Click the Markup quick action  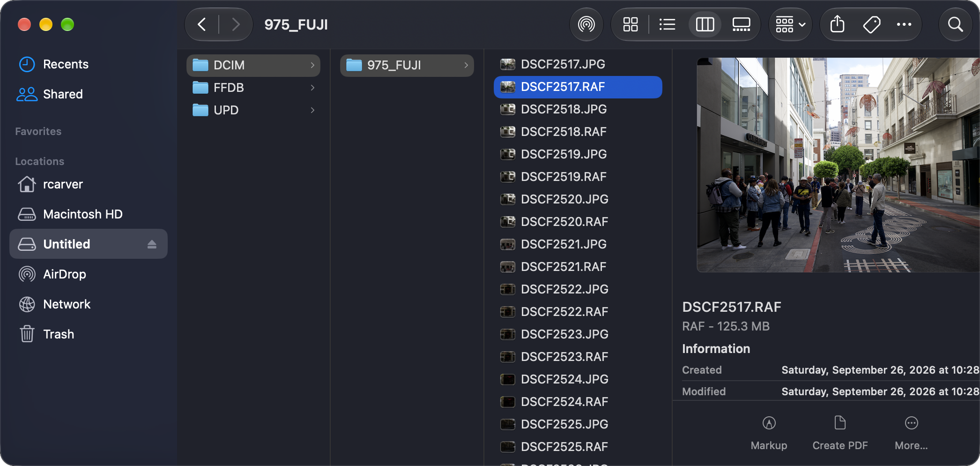click(769, 433)
